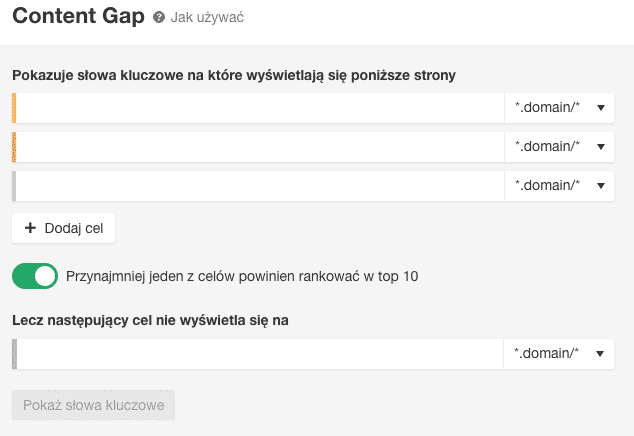Click the 'Dodaj cel' button label
The width and height of the screenshot is (634, 436).
coord(74,228)
